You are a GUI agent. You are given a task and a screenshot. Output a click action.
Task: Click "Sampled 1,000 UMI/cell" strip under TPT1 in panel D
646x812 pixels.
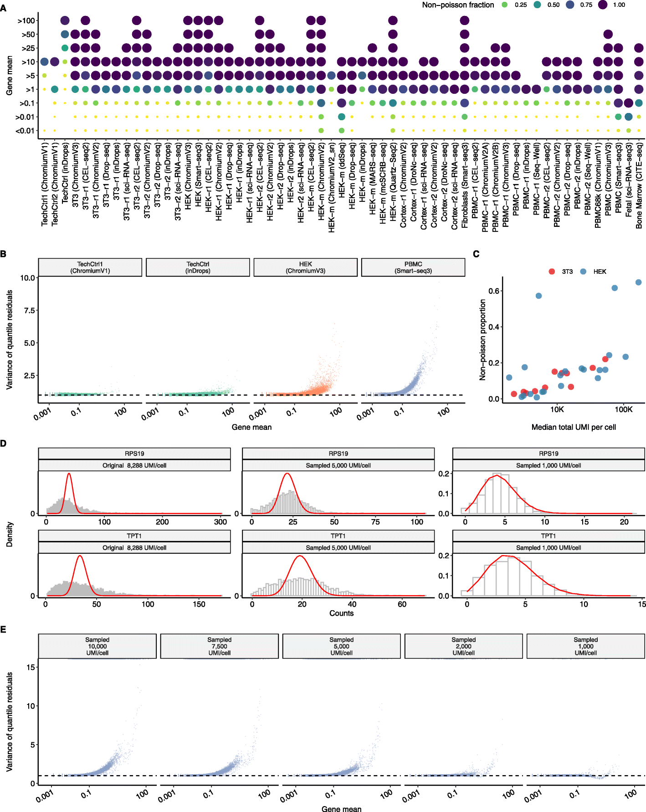pos(549,548)
